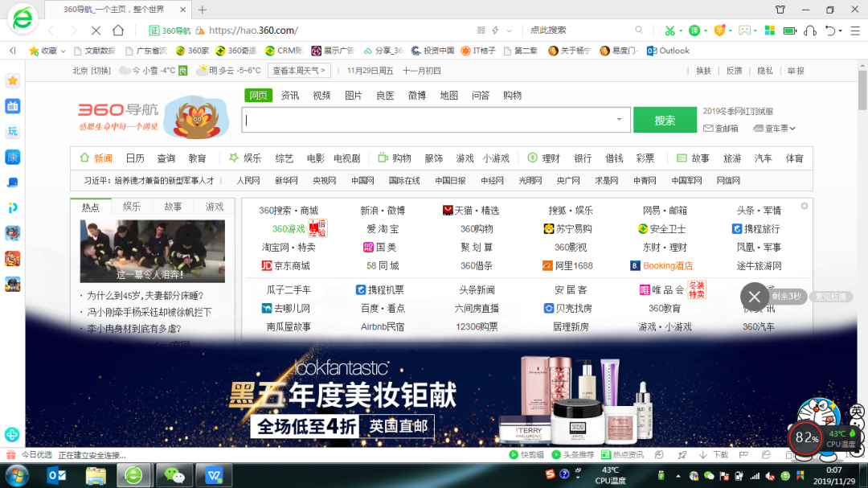Click the undo close arrow icon
The image size is (868, 488).
tap(829, 31)
